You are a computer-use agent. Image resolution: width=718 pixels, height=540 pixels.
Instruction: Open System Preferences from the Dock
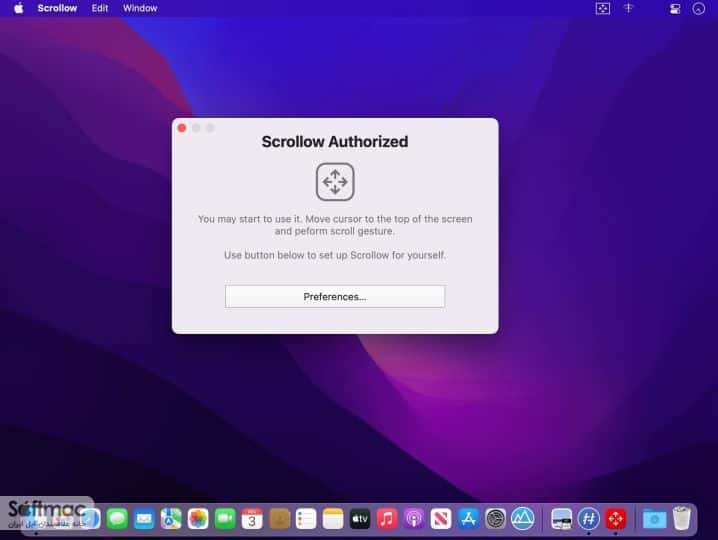click(x=495, y=519)
